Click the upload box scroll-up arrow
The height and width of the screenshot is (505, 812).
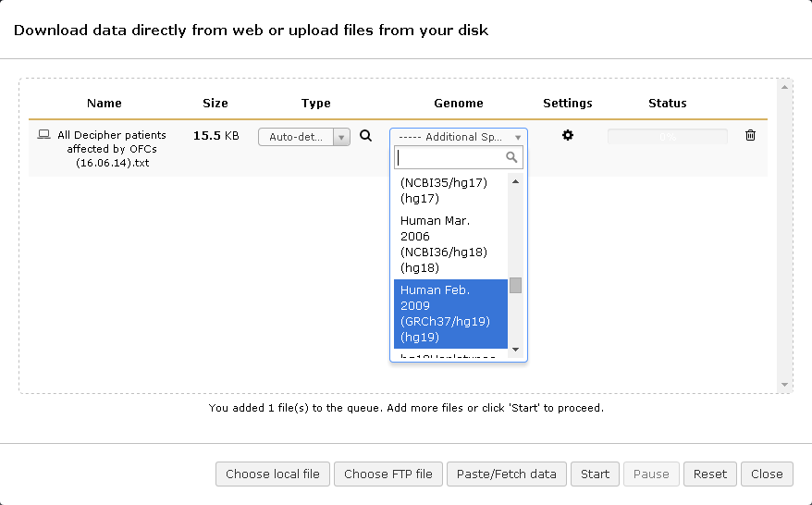click(784, 88)
